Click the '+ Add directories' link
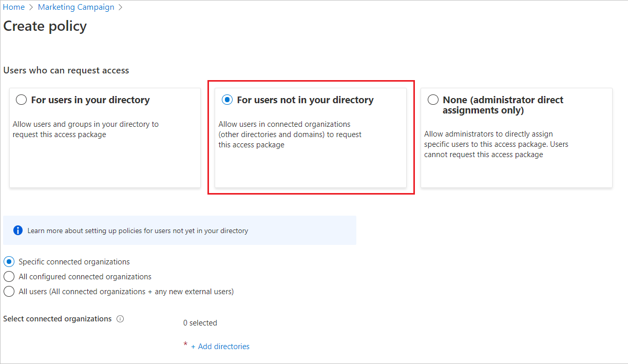The width and height of the screenshot is (628, 364). click(x=220, y=346)
